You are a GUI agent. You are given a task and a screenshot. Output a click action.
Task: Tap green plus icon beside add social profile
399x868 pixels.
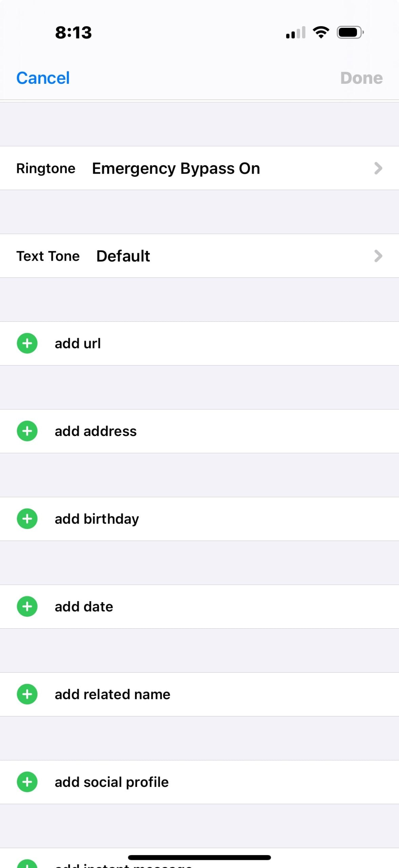coord(27,782)
